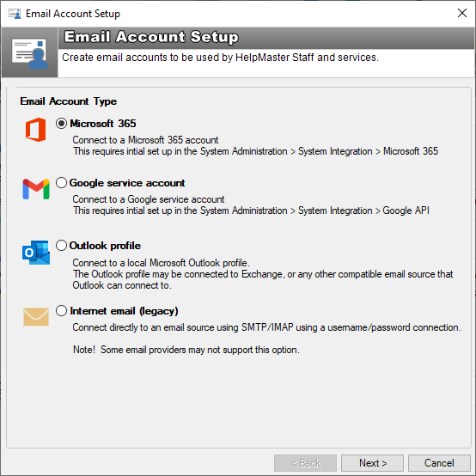
Task: Click the Exchange compatibility description under Outlook profile
Action: (263, 279)
